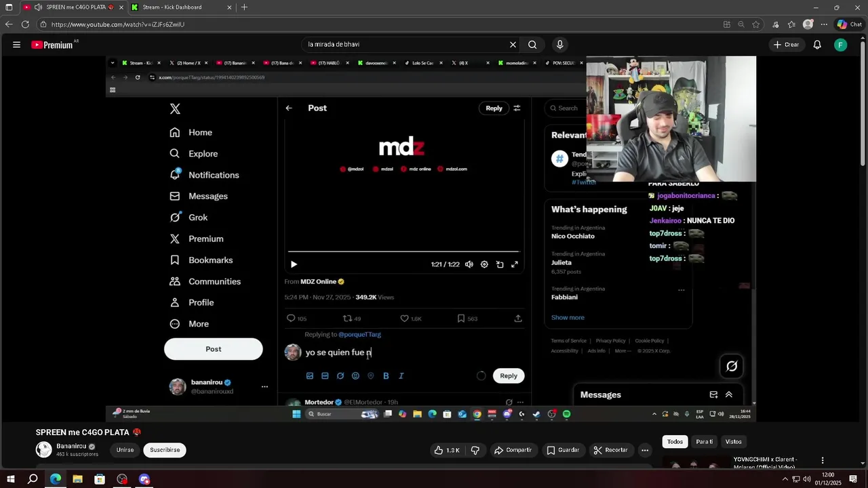
Task: Open the Compartir share dialog
Action: (513, 450)
